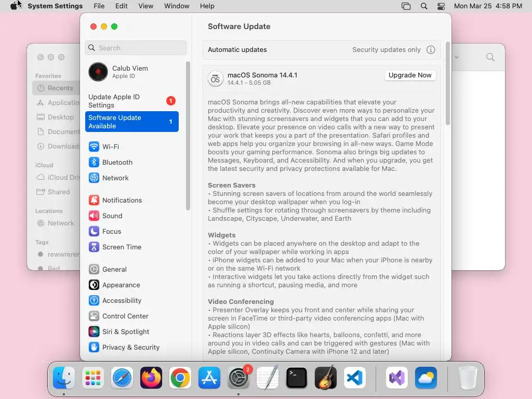Open Siri & Spotlight icon
Image resolution: width=532 pixels, height=399 pixels.
(94, 332)
